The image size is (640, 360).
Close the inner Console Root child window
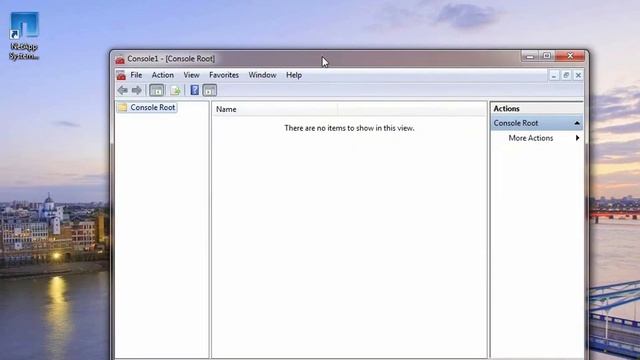[578, 76]
